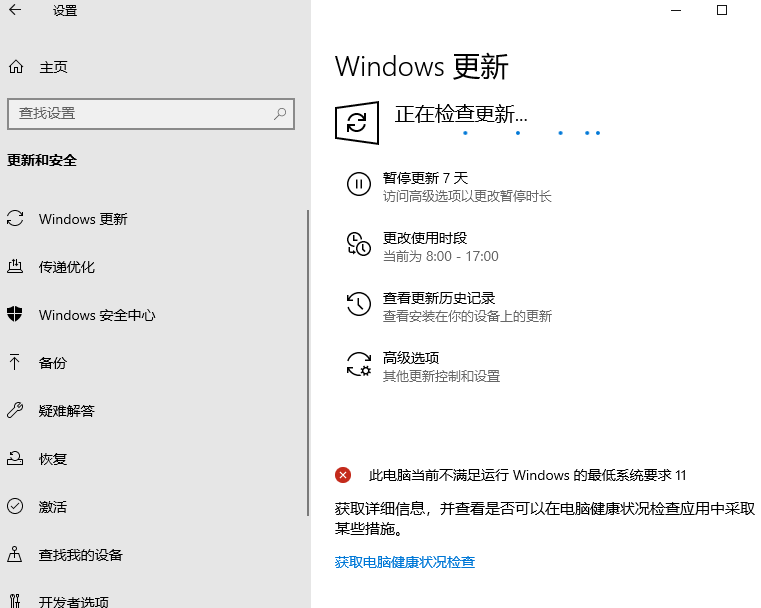Image resolution: width=761 pixels, height=608 pixels.
Task: Click the sync icon next to Windows 更新
Action: 15,218
